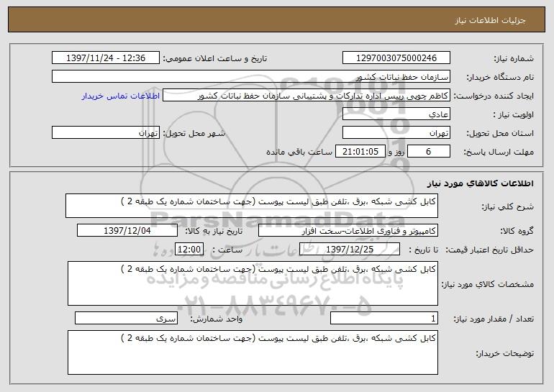Click the delivery city field تهران
This screenshot has height=392, width=554.
coord(106,133)
